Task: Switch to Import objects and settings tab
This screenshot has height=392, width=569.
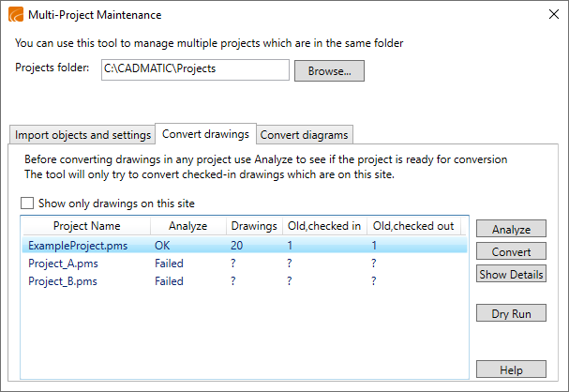Action: coord(82,135)
